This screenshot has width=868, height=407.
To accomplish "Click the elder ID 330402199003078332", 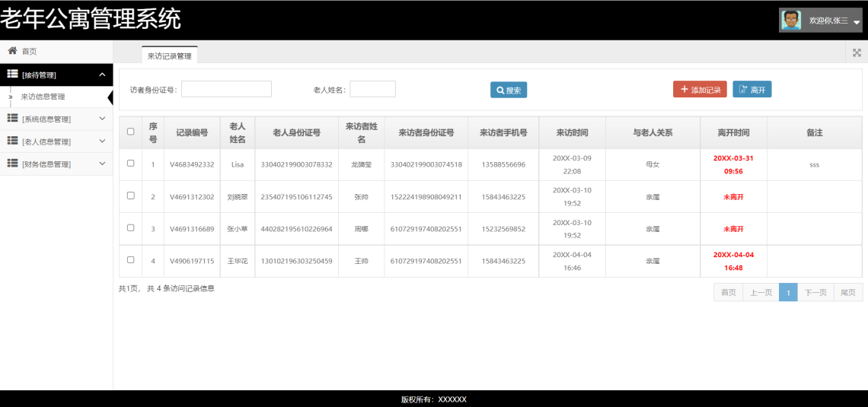I will coord(297,165).
